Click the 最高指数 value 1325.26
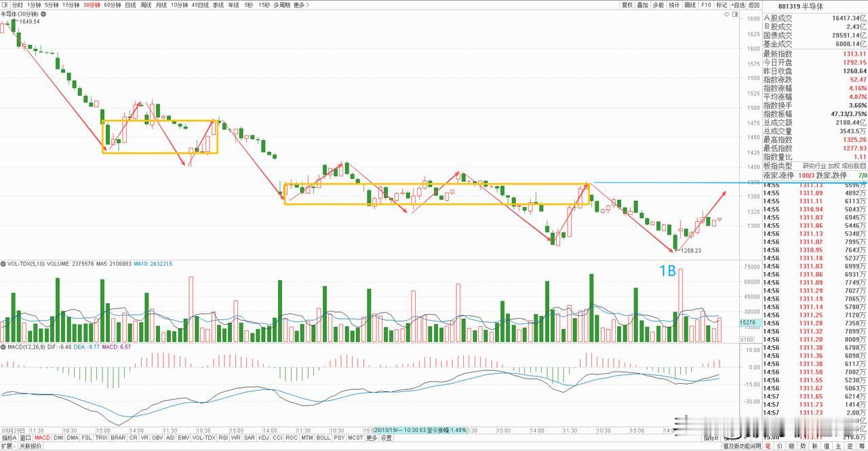The width and height of the screenshot is (868, 451). click(854, 140)
